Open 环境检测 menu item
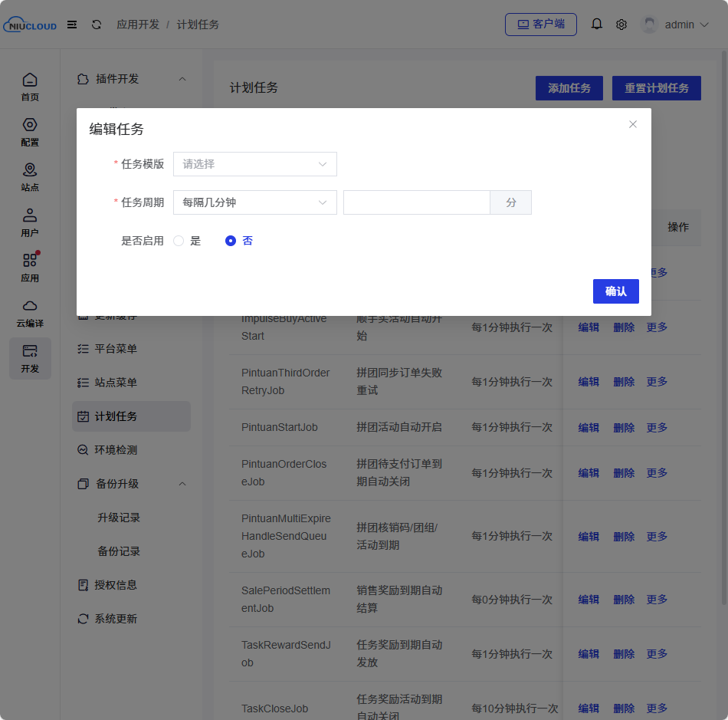Viewport: 728px width, 720px height. tap(116, 450)
